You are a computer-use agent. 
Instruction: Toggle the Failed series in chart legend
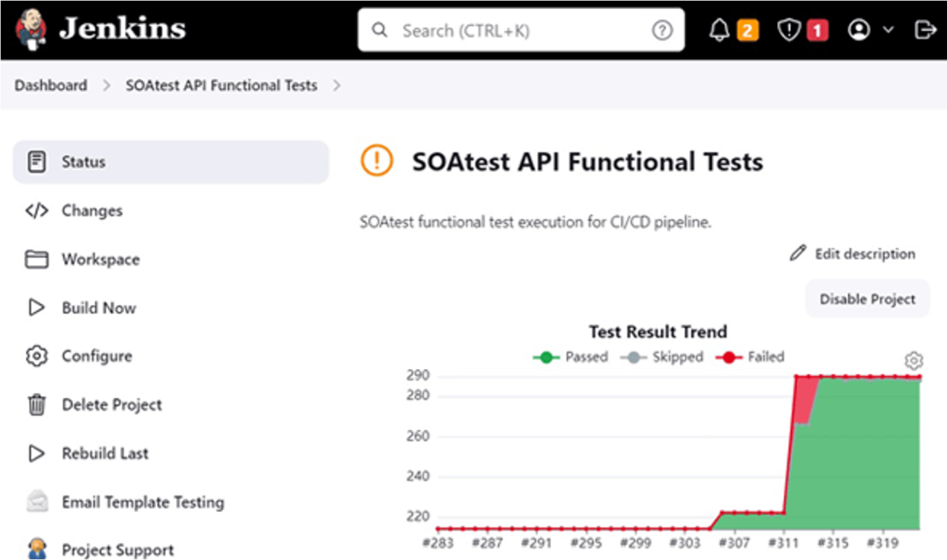click(x=751, y=358)
